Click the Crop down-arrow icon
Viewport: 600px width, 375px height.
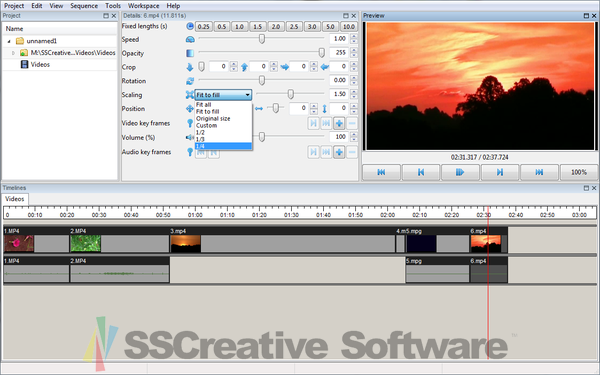(190, 67)
